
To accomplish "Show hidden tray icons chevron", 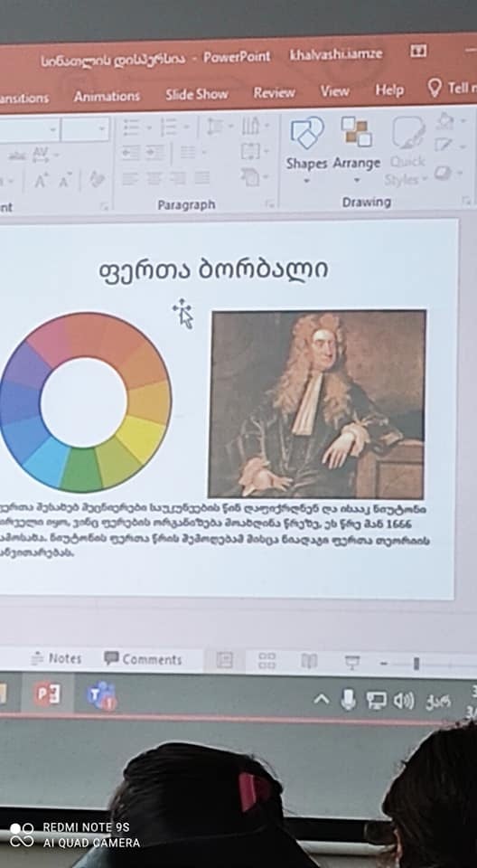I will click(321, 700).
